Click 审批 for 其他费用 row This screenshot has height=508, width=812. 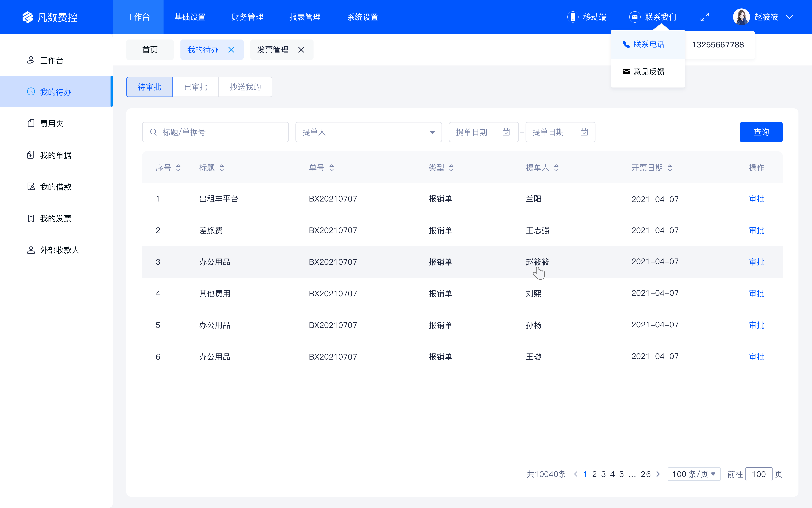[x=757, y=294]
